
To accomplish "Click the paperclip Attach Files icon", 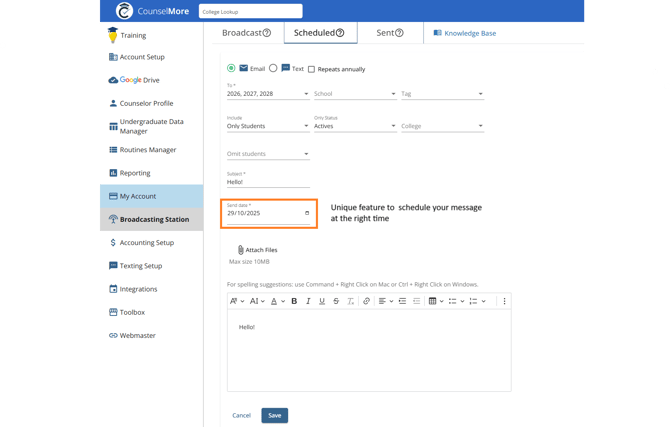I will [241, 249].
